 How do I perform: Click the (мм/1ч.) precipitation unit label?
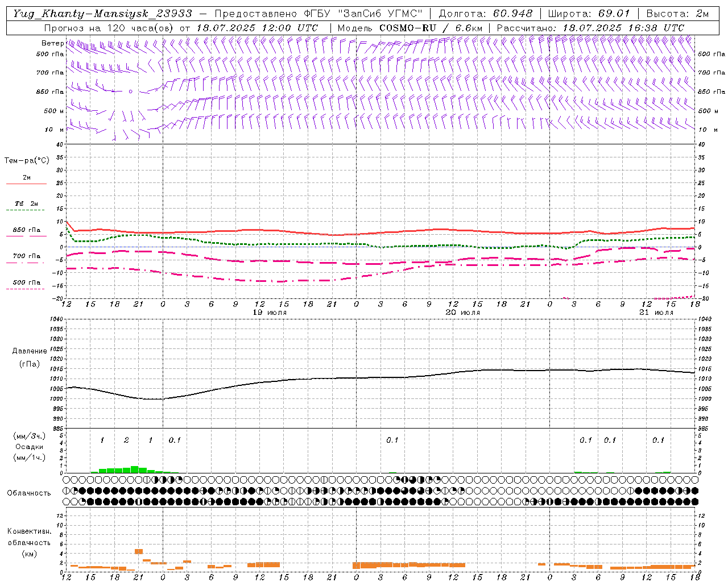pyautogui.click(x=29, y=458)
